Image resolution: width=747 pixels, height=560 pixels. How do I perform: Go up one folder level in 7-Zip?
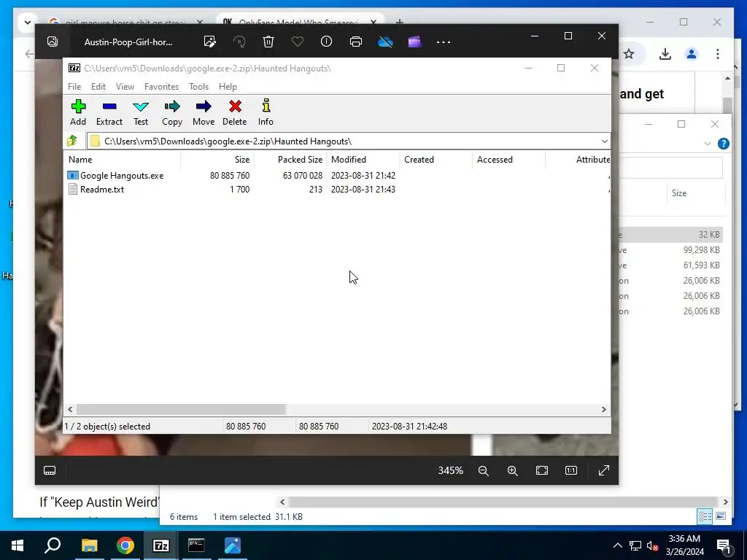72,141
